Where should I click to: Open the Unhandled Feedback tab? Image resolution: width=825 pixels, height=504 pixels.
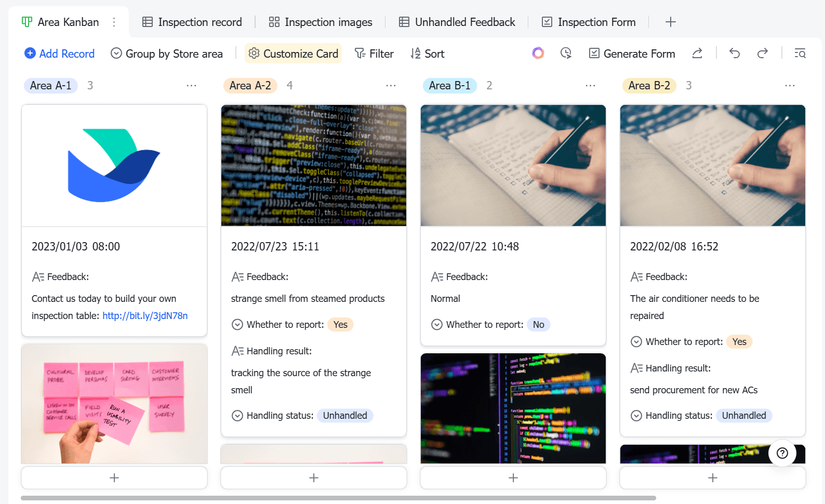(457, 22)
